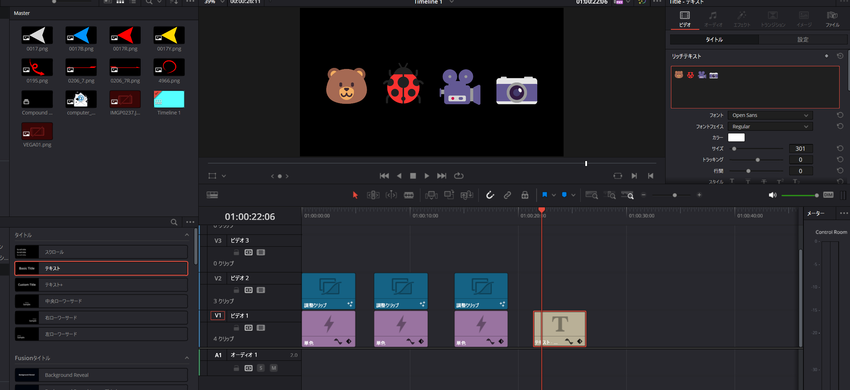The image size is (850, 390).
Task: Switch to the 設定 sub-tab
Action: click(x=802, y=40)
